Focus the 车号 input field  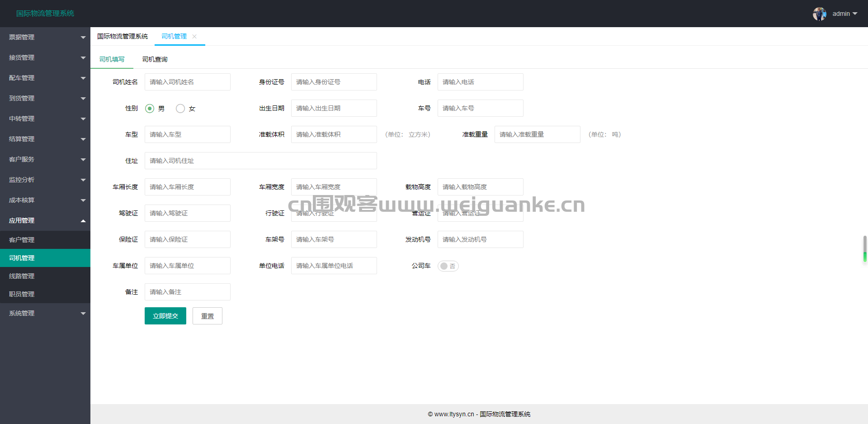point(481,108)
